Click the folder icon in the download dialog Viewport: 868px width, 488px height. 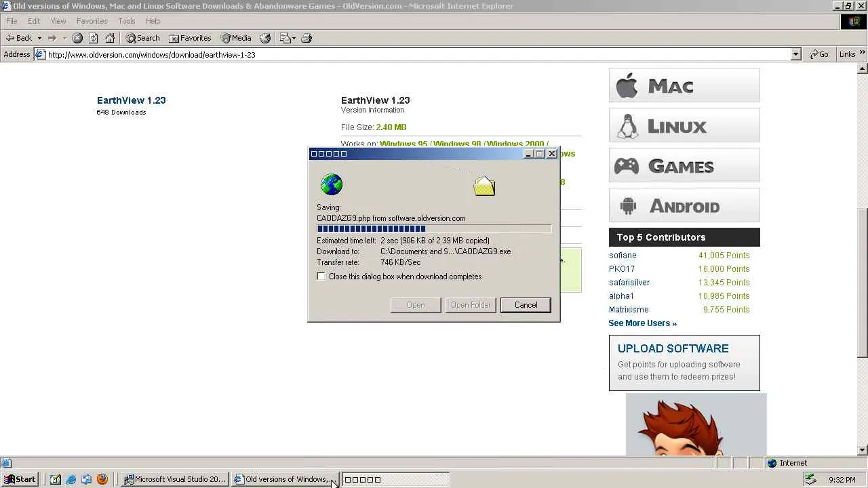tap(484, 186)
